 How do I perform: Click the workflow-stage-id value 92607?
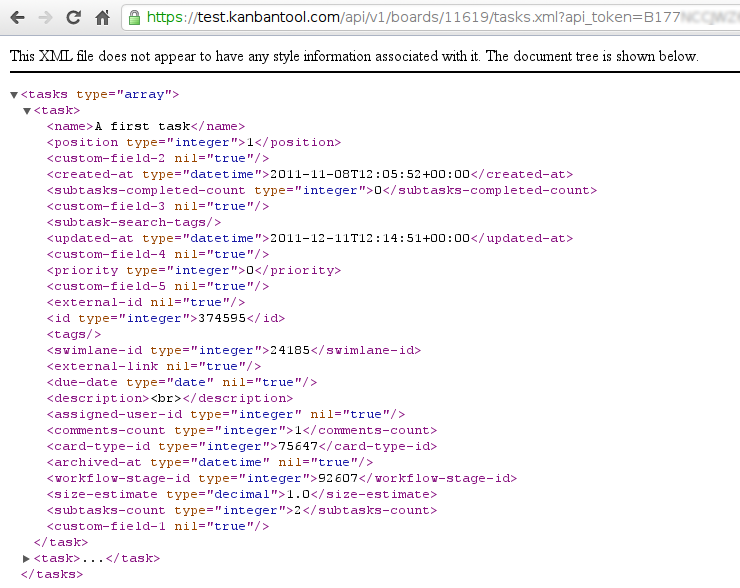(x=338, y=479)
